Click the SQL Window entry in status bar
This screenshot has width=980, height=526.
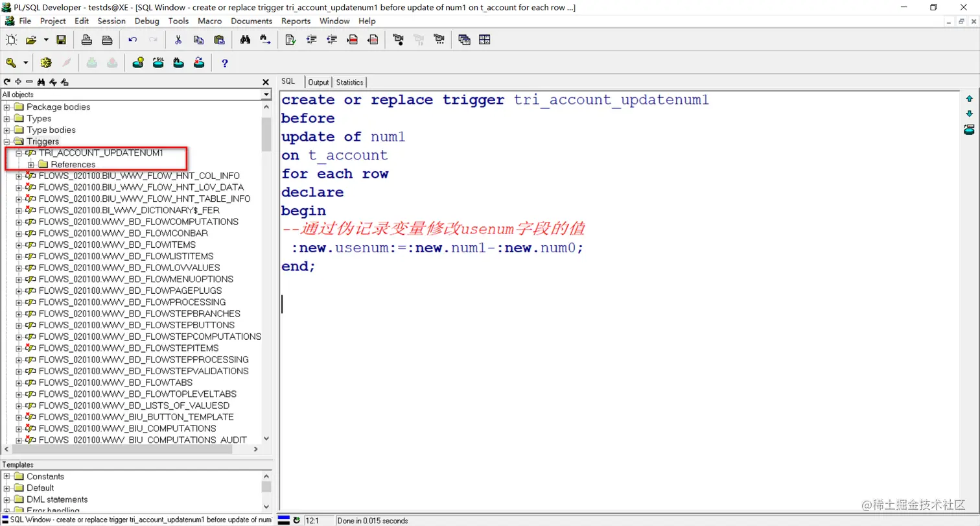coord(137,520)
